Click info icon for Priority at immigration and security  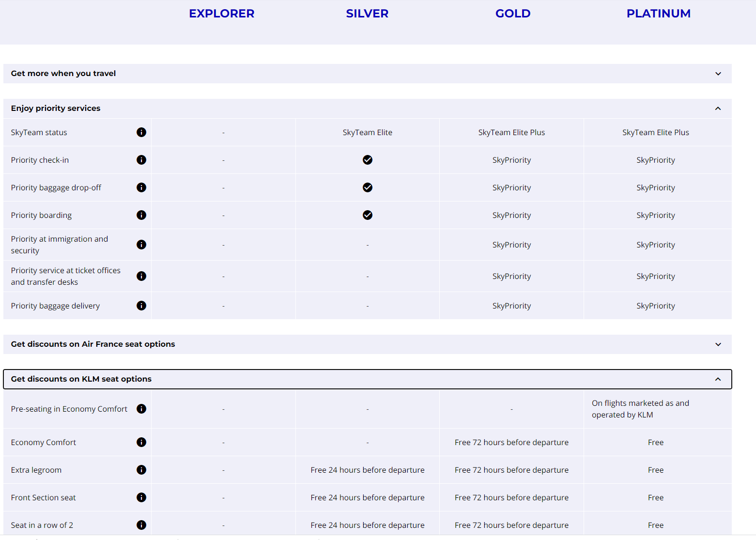click(x=141, y=245)
